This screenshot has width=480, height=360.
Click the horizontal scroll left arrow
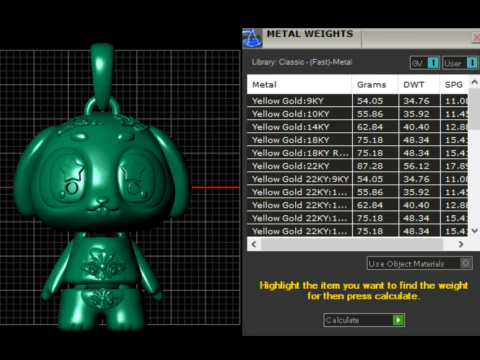[254, 244]
